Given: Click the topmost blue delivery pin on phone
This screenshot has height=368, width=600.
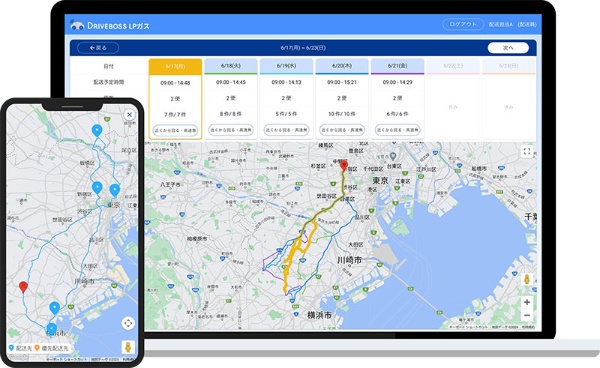Looking at the screenshot, I should [x=97, y=130].
